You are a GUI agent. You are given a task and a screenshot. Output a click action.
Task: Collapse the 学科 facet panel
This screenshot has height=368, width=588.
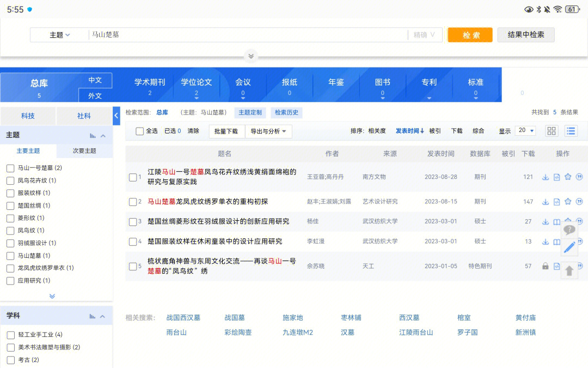coord(103,316)
